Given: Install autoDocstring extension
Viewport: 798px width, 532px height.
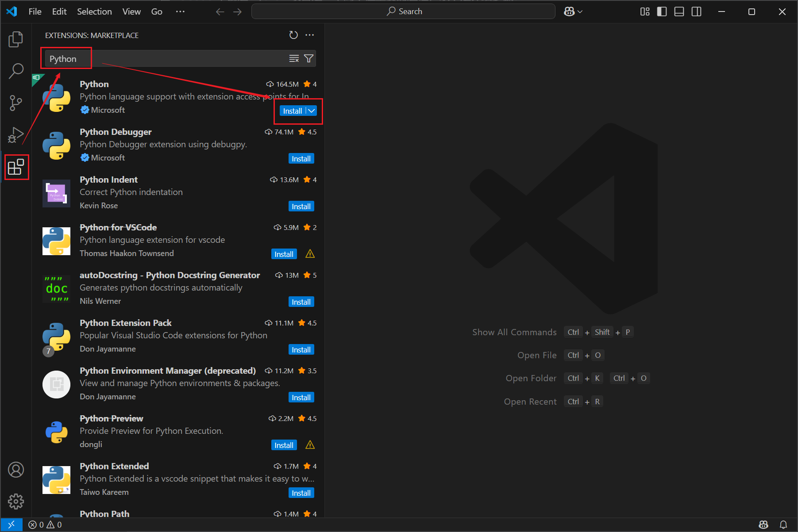Looking at the screenshot, I should 301,302.
